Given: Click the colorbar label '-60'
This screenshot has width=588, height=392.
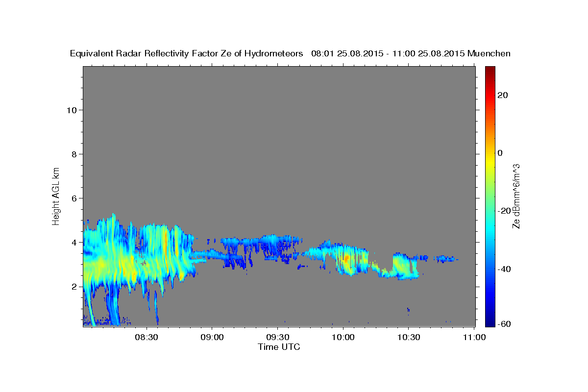Looking at the screenshot, I should pos(504,324).
